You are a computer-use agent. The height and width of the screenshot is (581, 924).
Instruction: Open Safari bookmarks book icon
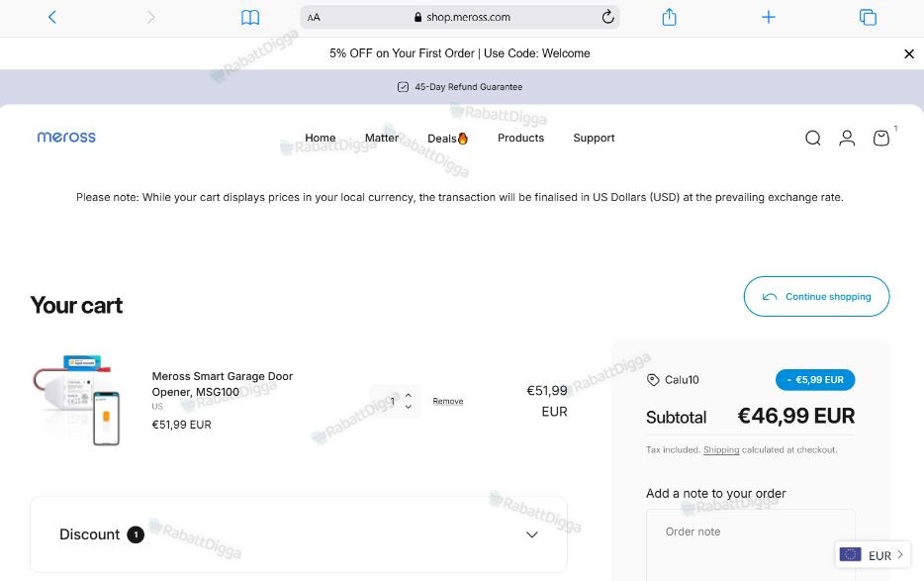click(x=250, y=17)
